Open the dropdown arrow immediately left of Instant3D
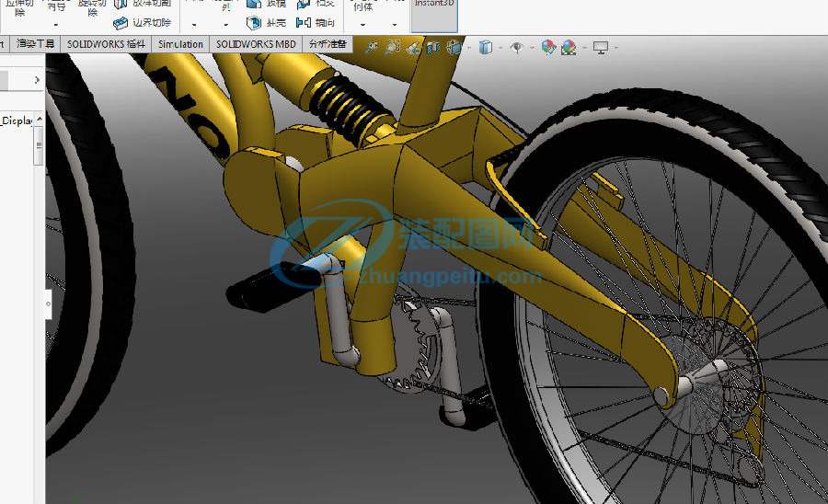This screenshot has width=828, height=504. [395, 25]
